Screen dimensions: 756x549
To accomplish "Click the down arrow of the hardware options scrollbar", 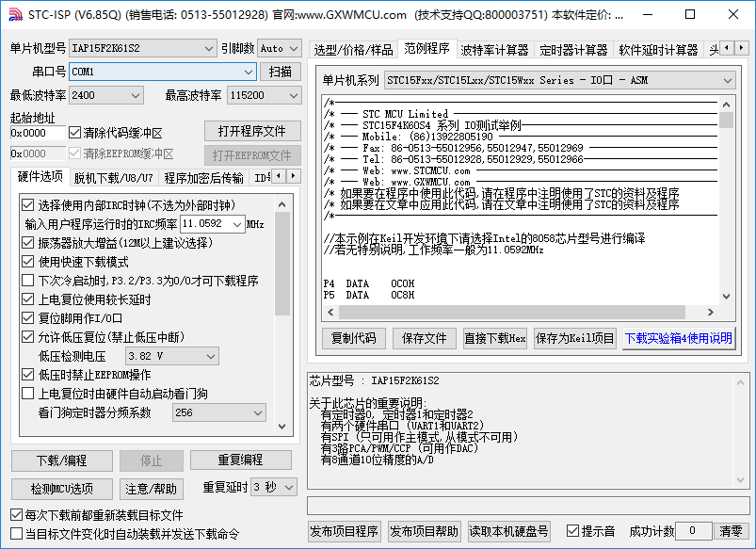I will point(282,427).
